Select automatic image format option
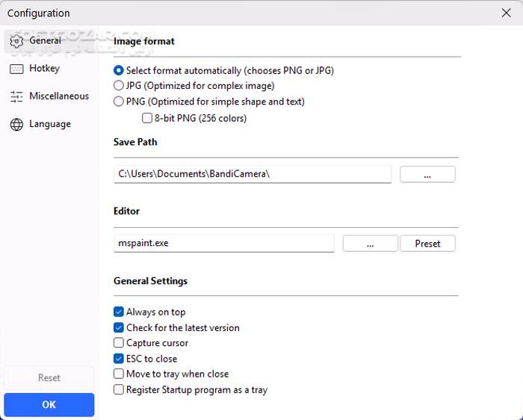 pos(119,71)
